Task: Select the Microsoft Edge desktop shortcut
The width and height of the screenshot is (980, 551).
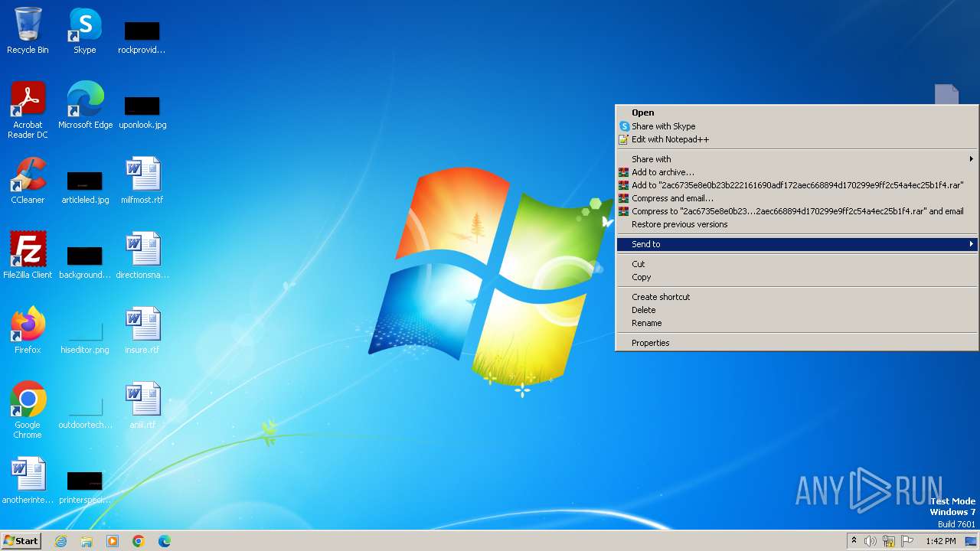Action: [x=85, y=106]
